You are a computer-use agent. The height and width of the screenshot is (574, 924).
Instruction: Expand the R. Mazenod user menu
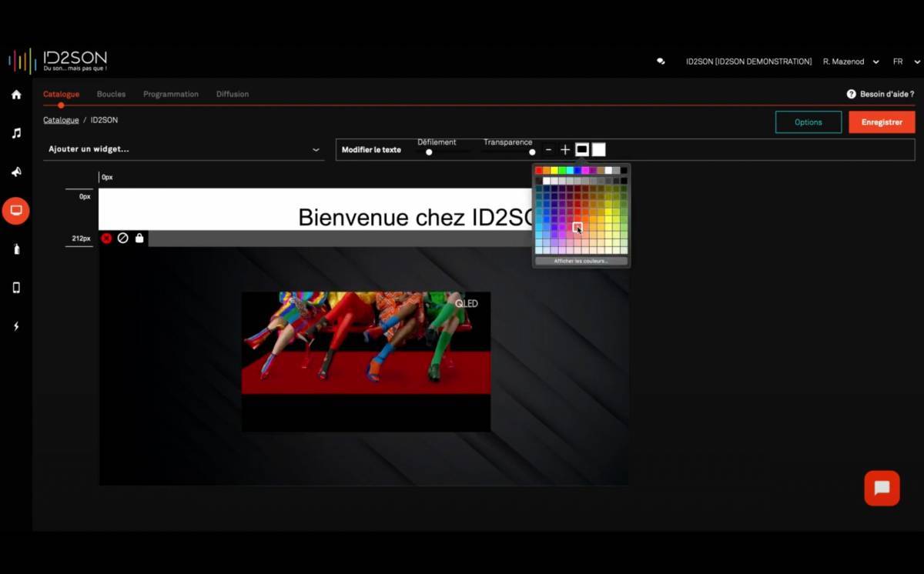pyautogui.click(x=851, y=62)
